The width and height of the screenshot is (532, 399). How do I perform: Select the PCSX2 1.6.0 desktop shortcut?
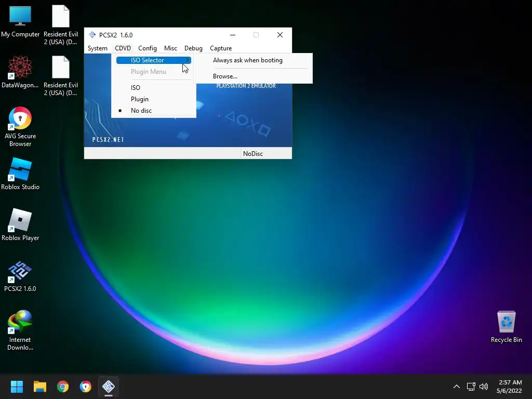(x=20, y=276)
